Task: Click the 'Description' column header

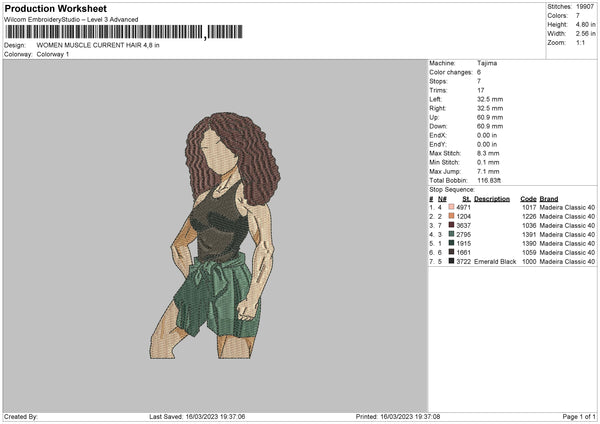Action: click(492, 199)
